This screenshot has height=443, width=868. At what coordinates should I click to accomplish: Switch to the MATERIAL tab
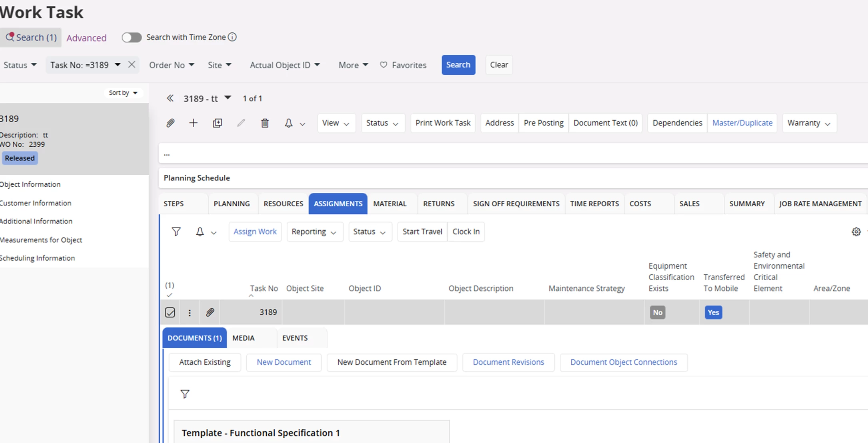(x=389, y=204)
